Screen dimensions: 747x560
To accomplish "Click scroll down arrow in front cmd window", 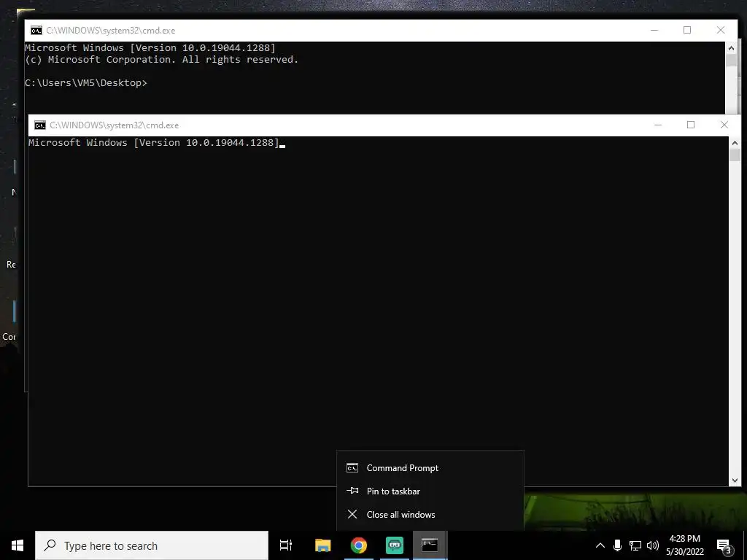I will point(735,481).
